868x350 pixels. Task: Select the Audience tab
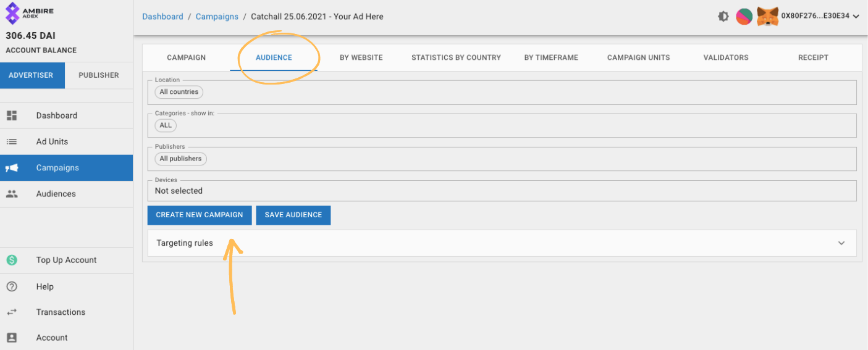click(x=274, y=57)
